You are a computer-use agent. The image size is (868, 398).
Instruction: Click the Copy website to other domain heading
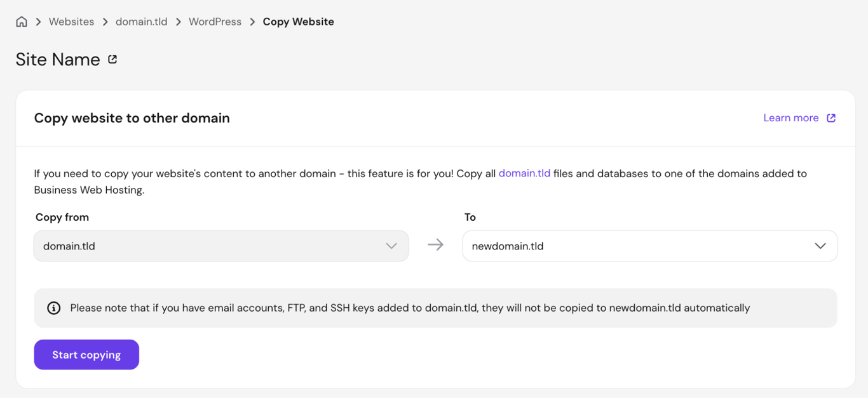[x=132, y=118]
